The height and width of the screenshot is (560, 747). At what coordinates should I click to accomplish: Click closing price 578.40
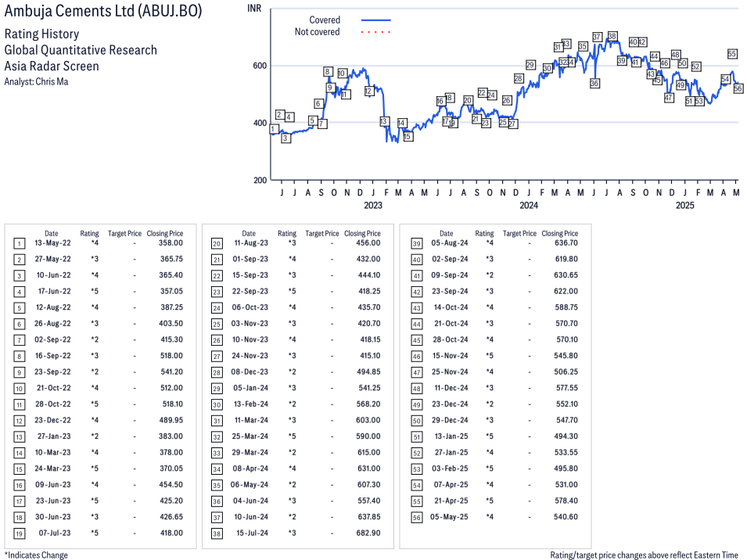tap(566, 501)
